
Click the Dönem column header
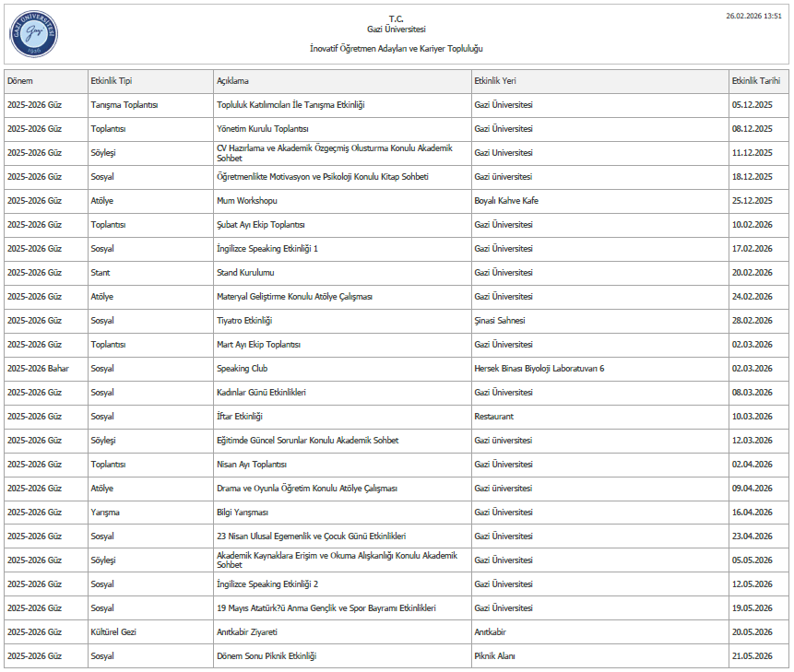click(x=20, y=81)
